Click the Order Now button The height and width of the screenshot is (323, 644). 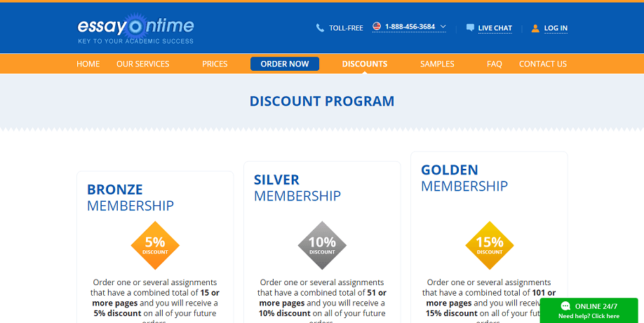point(285,64)
